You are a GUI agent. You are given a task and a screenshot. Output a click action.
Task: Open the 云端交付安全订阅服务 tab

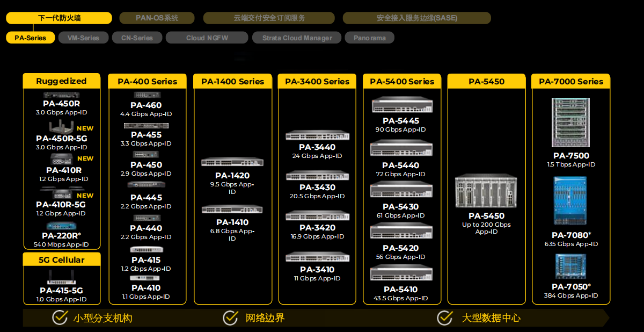(x=269, y=18)
